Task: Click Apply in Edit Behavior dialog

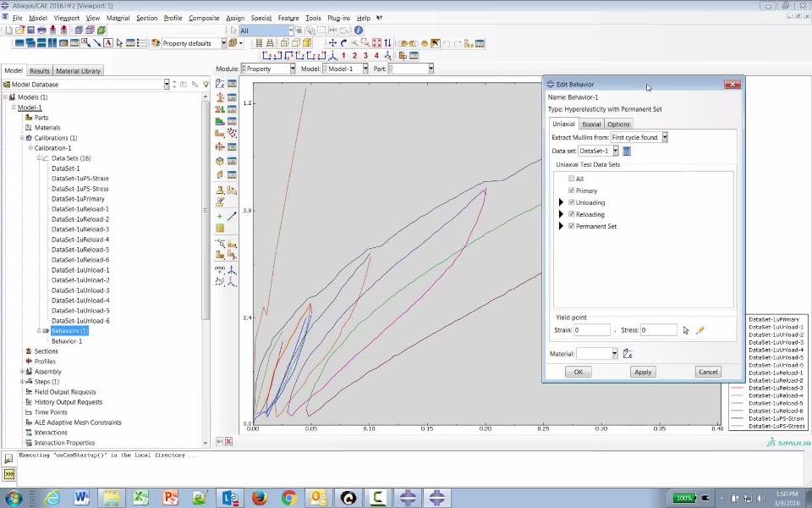Action: tap(643, 372)
